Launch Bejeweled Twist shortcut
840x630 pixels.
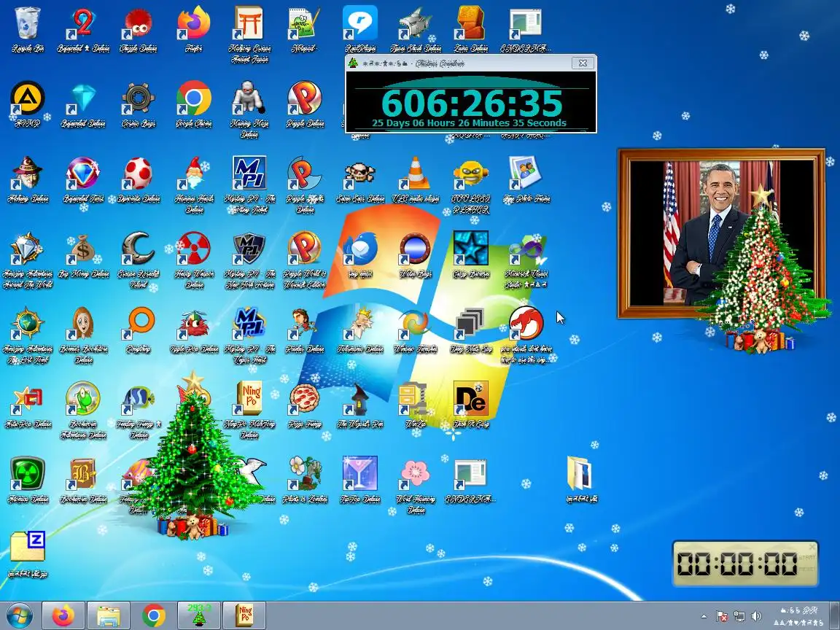[83, 179]
